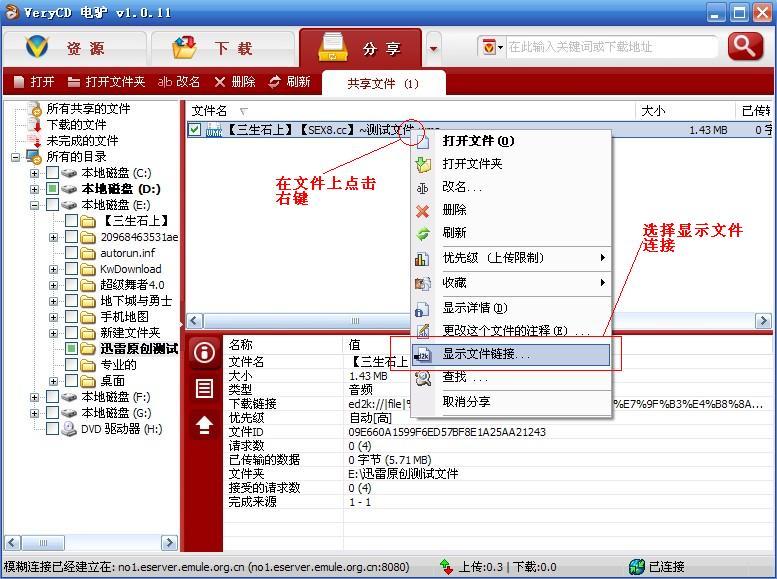
Task: Uncheck the 迅雷原创测试 folder checkbox
Action: [71, 348]
